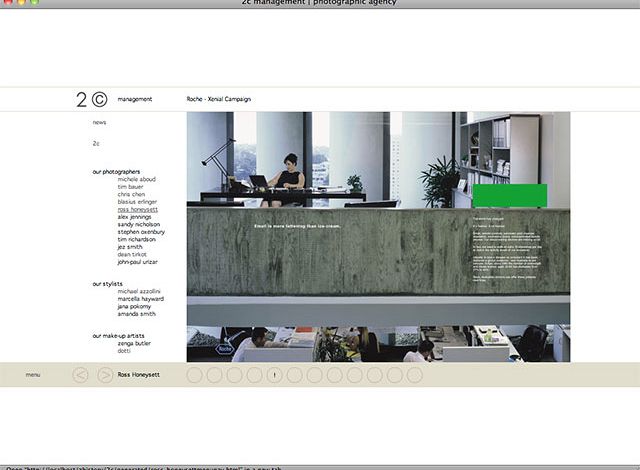The width and height of the screenshot is (640, 470).
Task: Click the our photographers heading
Action: click(x=116, y=171)
